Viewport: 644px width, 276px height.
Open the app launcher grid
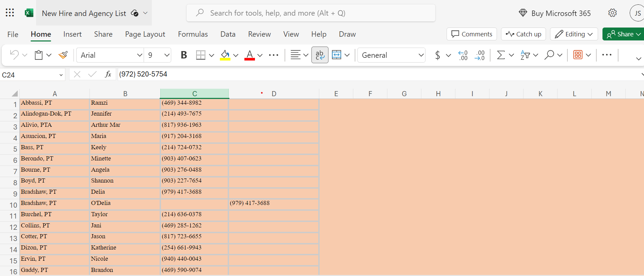click(x=10, y=13)
